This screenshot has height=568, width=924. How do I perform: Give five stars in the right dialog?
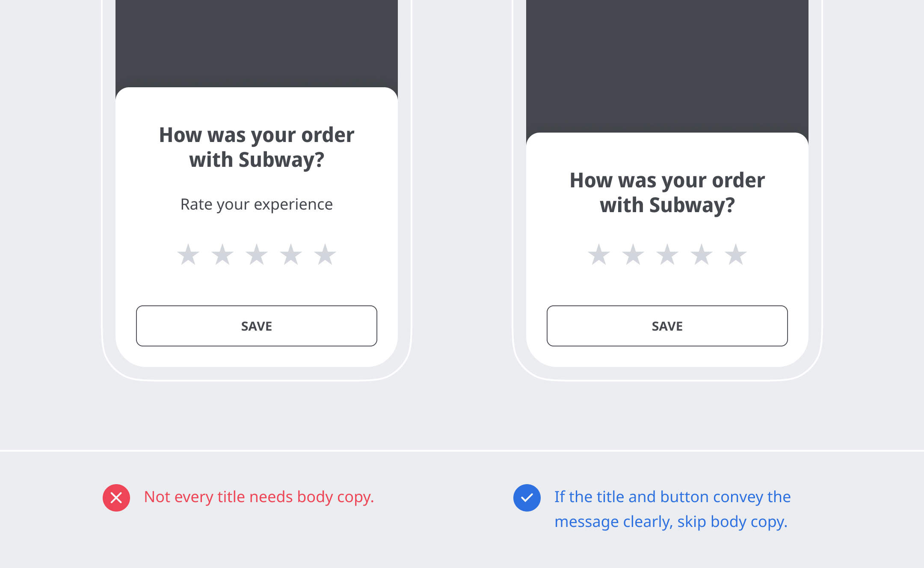(x=736, y=255)
